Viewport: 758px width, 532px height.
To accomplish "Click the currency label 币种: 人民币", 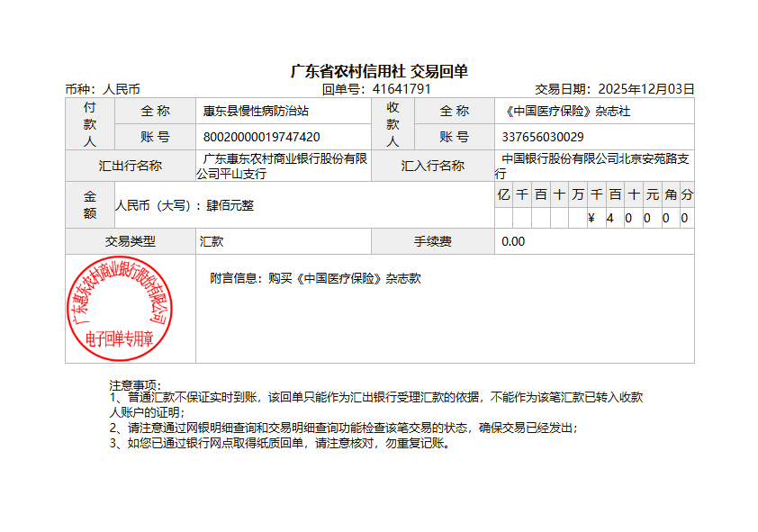I will tap(103, 89).
